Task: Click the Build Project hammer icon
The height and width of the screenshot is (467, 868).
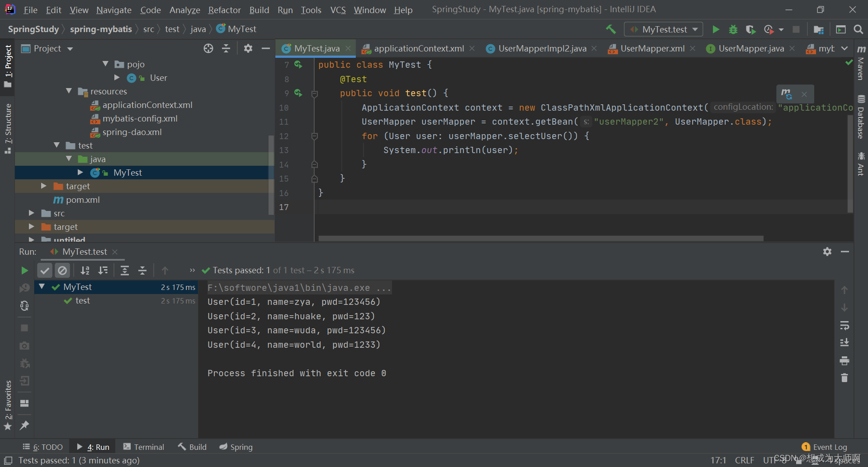Action: 611,29
